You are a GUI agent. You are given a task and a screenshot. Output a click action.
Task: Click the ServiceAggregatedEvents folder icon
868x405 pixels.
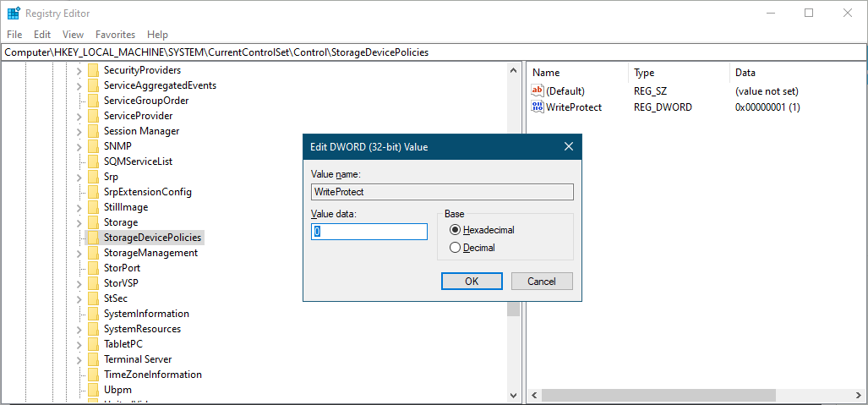click(x=93, y=85)
